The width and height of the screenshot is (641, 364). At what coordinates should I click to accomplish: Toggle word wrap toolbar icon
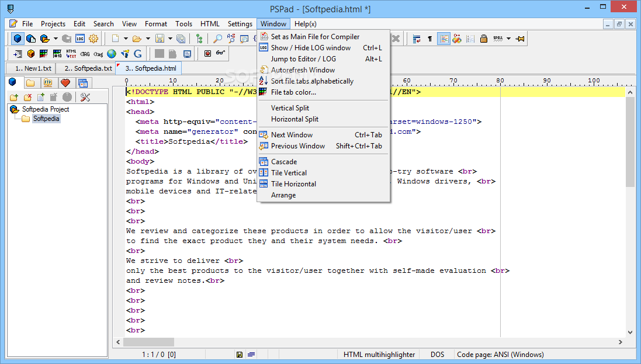[x=417, y=39]
